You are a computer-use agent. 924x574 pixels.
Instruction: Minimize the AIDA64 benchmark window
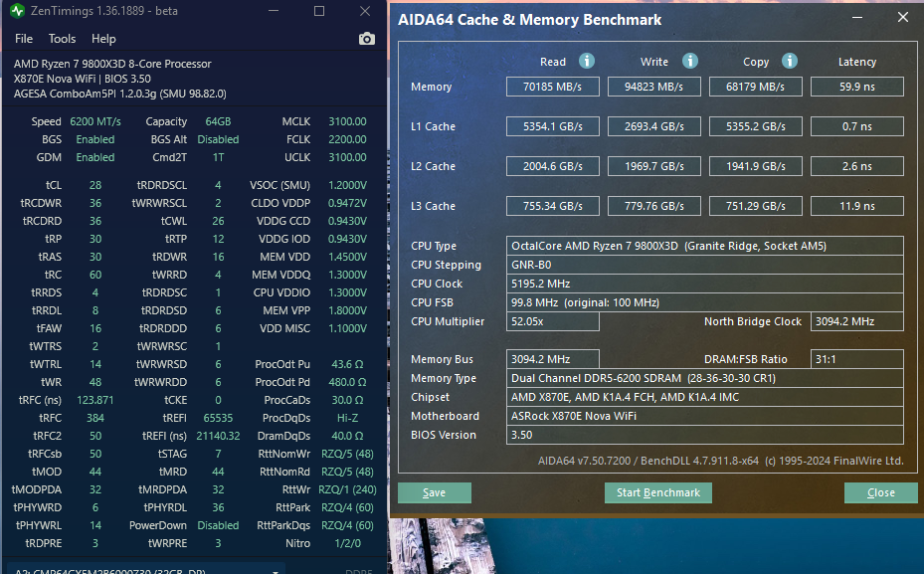[858, 18]
